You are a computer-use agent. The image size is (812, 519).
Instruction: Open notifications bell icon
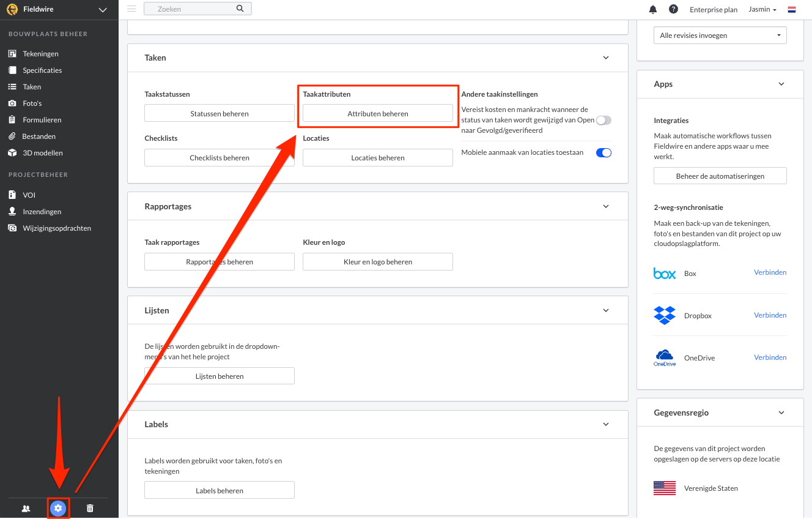coord(653,9)
